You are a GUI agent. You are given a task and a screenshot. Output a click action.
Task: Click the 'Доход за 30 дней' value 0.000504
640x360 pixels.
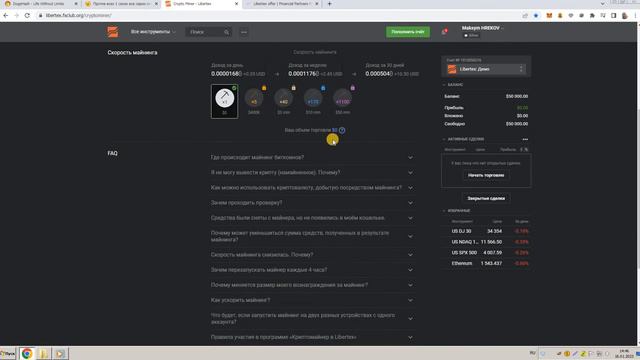coord(379,74)
